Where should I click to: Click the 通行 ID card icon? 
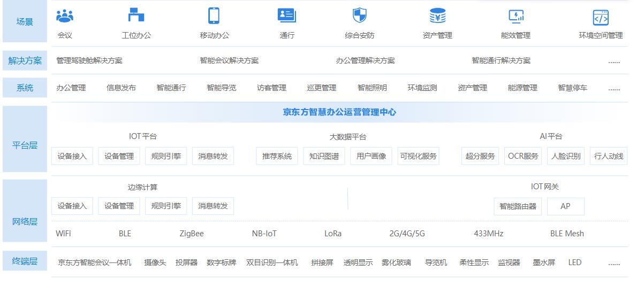tap(287, 16)
